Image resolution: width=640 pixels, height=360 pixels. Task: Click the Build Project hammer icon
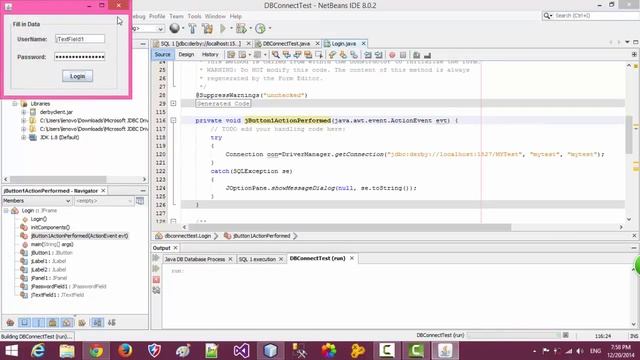pos(192,28)
